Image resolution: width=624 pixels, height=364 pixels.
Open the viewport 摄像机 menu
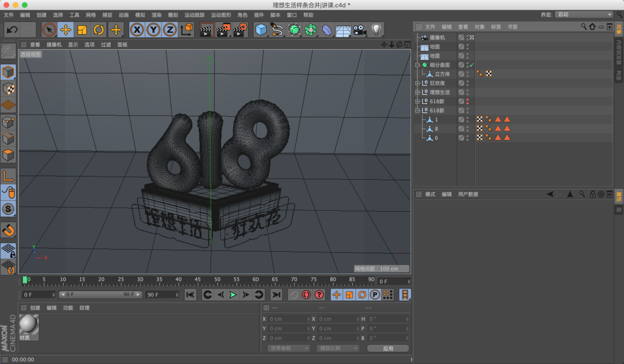[x=54, y=45]
